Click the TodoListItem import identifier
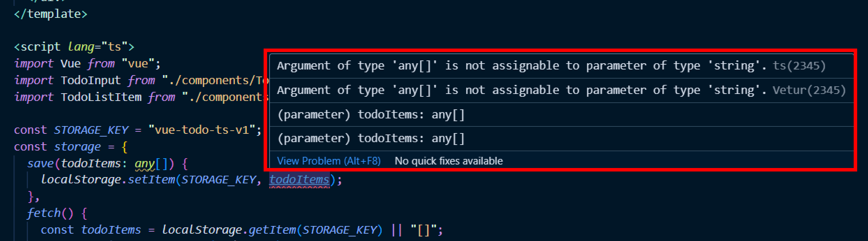This screenshot has width=868, height=241. pos(101,97)
